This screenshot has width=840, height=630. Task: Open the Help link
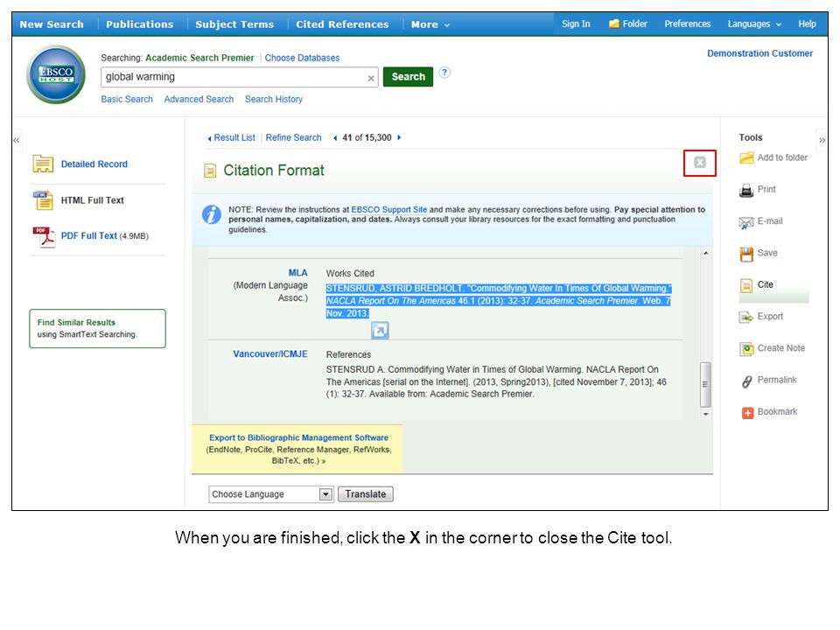click(x=807, y=24)
